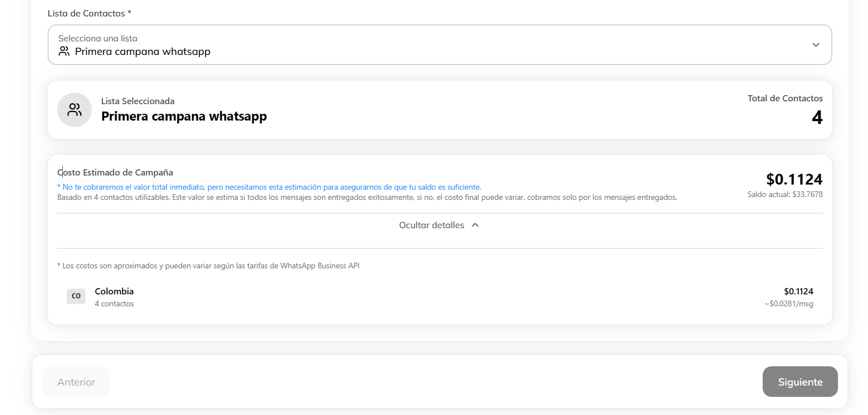Click the people icon inside the list dropdown

(x=64, y=52)
